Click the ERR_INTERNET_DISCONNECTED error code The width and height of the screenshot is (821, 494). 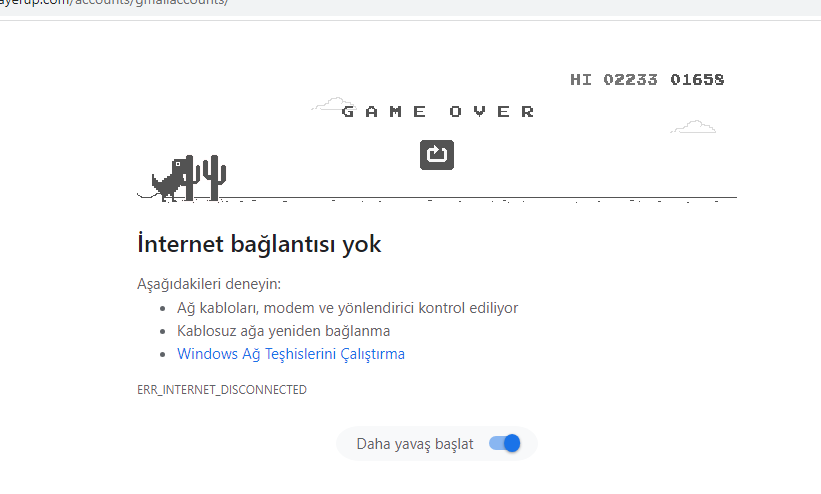tap(222, 390)
